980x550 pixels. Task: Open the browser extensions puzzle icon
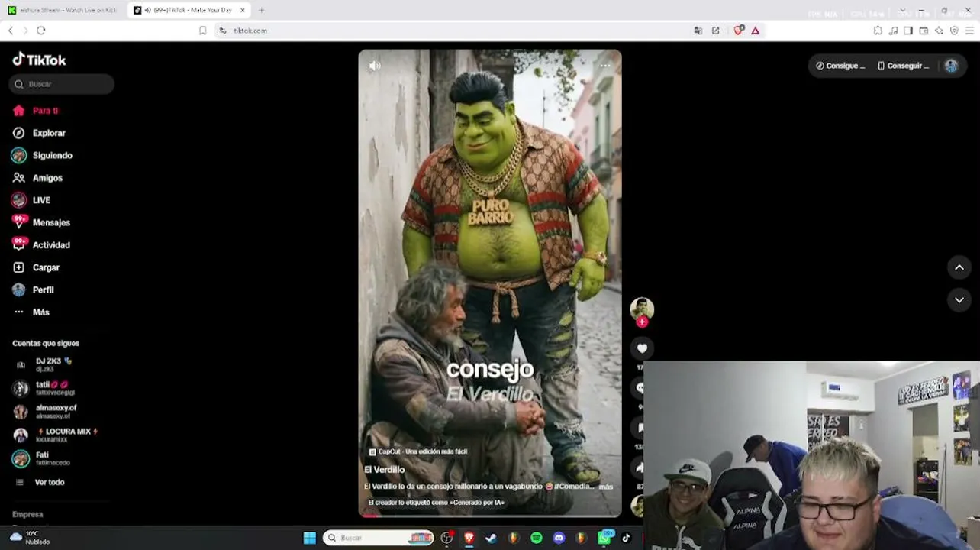[878, 31]
